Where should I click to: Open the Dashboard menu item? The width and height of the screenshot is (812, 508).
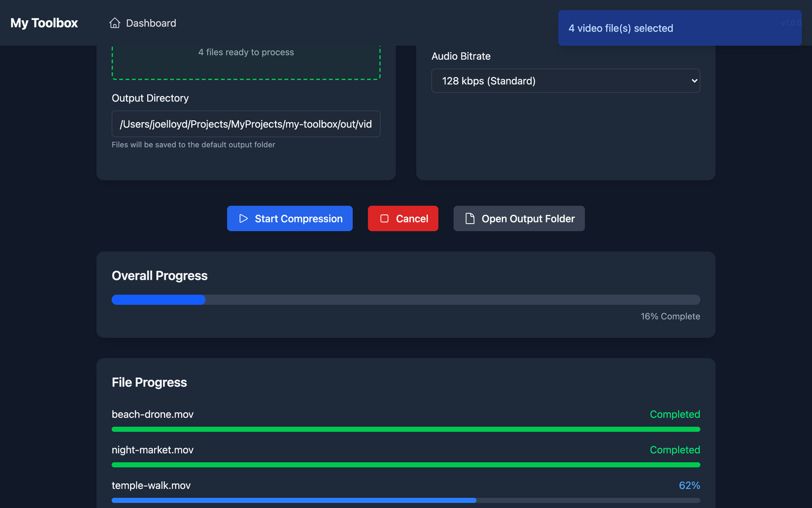pyautogui.click(x=143, y=23)
